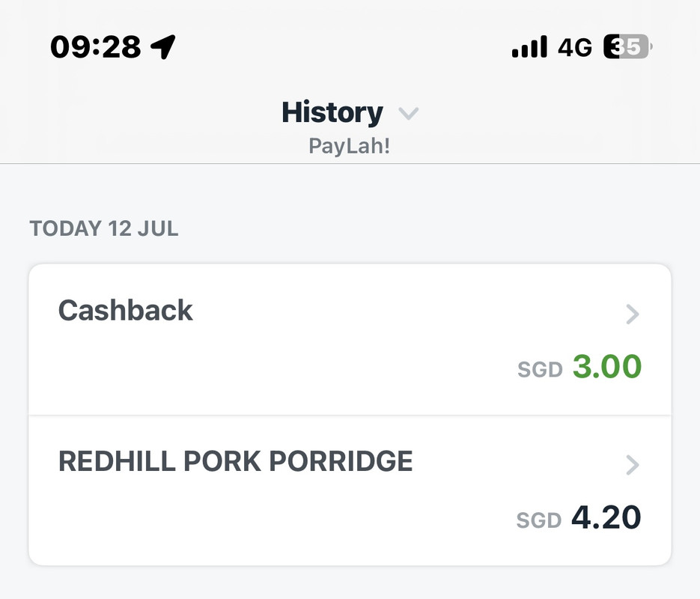Image resolution: width=700 pixels, height=599 pixels.
Task: Tap the divider between the two transactions
Action: tap(350, 416)
